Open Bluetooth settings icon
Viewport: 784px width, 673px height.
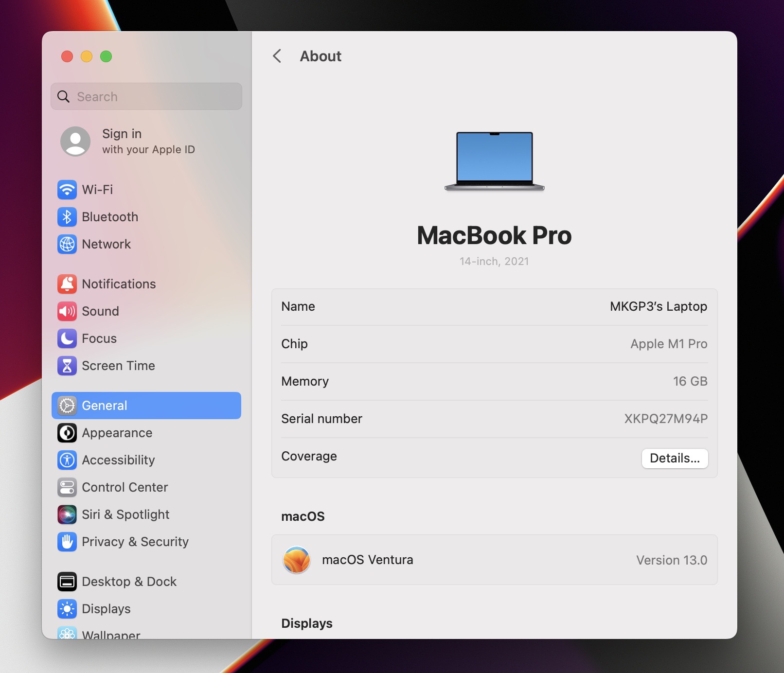pyautogui.click(x=67, y=217)
